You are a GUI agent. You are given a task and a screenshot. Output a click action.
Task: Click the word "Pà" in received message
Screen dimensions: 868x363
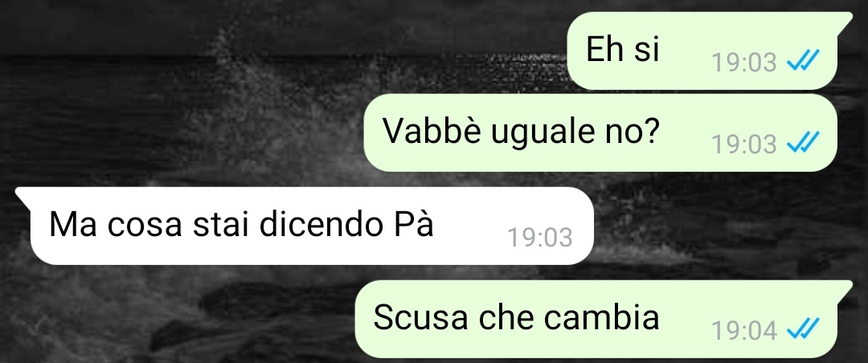(414, 224)
